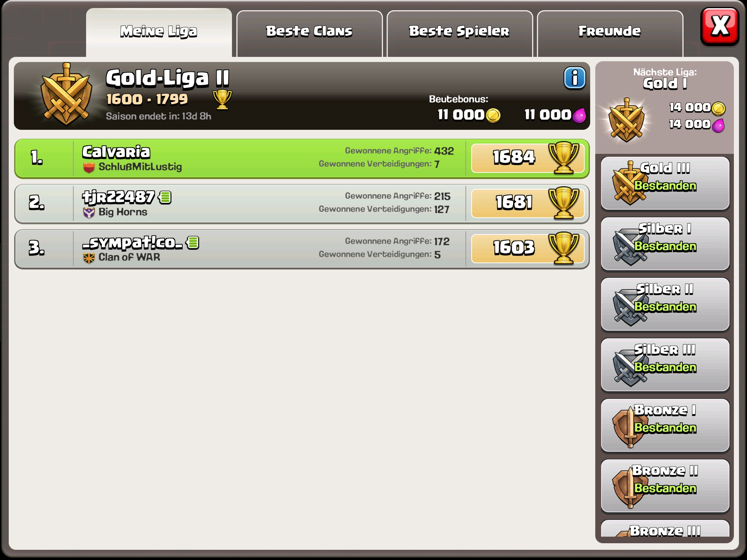Click the green level badge beside tjR22487
747x560 pixels.
(165, 198)
